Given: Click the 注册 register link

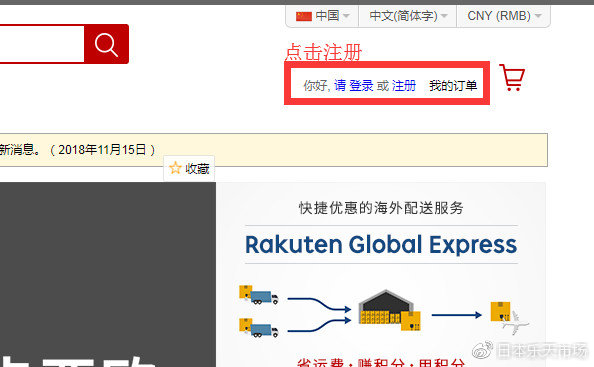Looking at the screenshot, I should pyautogui.click(x=404, y=86).
